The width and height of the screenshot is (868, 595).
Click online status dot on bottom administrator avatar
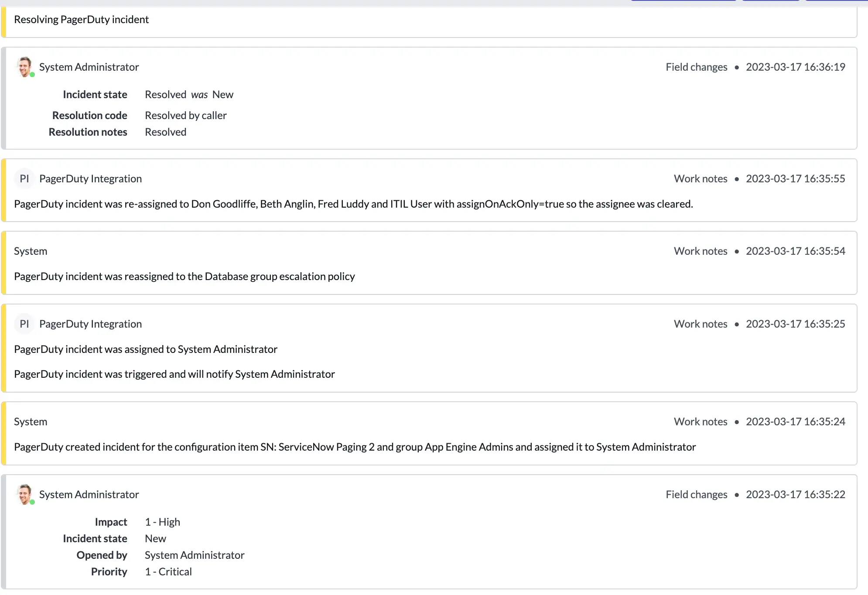32,502
